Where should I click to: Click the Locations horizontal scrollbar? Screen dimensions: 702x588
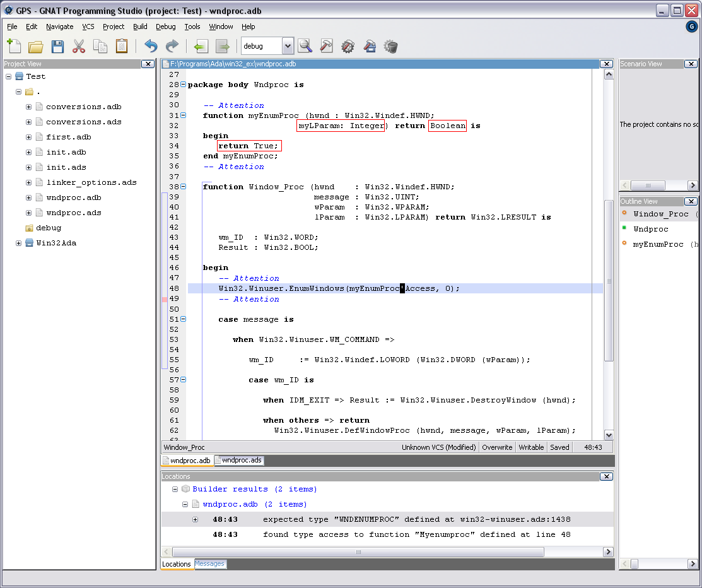(358, 551)
